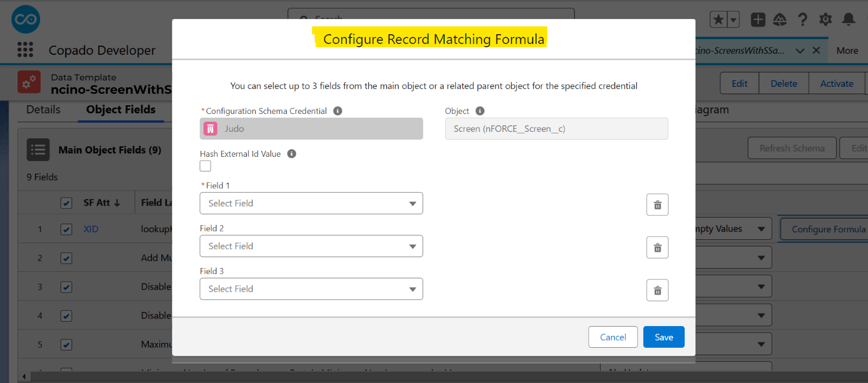The image size is (868, 383).
Task: Click the Favorites star icon
Action: [718, 20]
